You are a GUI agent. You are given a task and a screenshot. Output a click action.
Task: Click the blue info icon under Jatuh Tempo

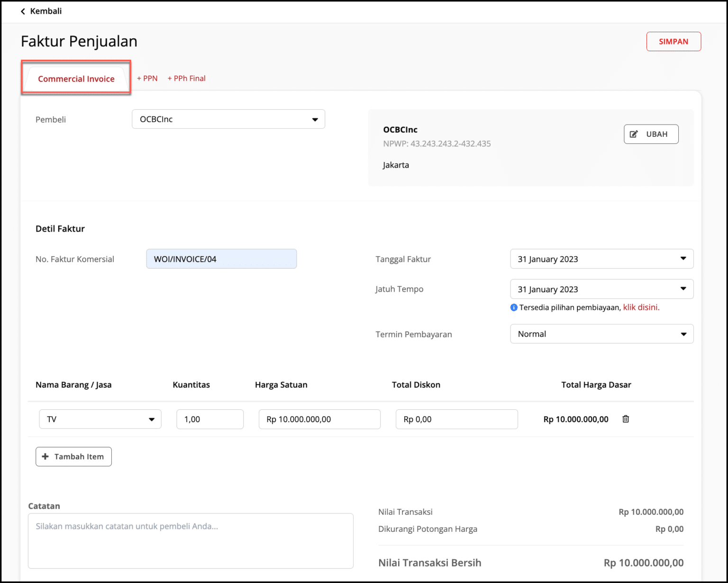[x=514, y=308]
